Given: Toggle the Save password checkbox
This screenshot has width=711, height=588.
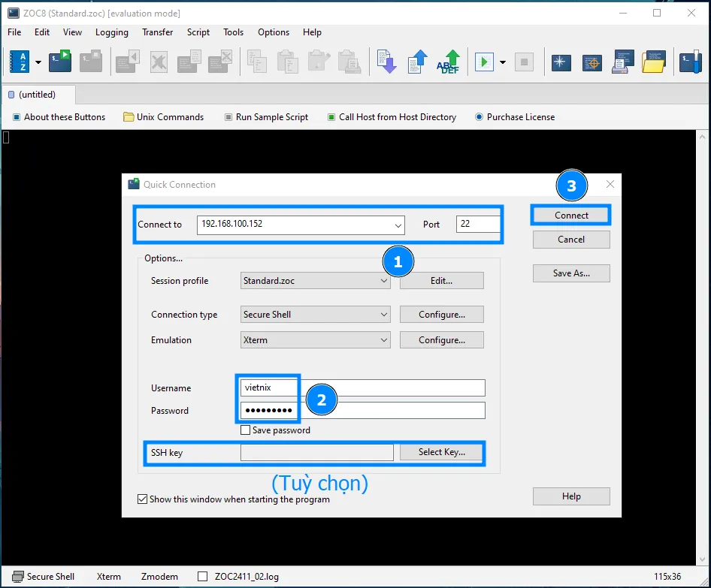Looking at the screenshot, I should [245, 430].
